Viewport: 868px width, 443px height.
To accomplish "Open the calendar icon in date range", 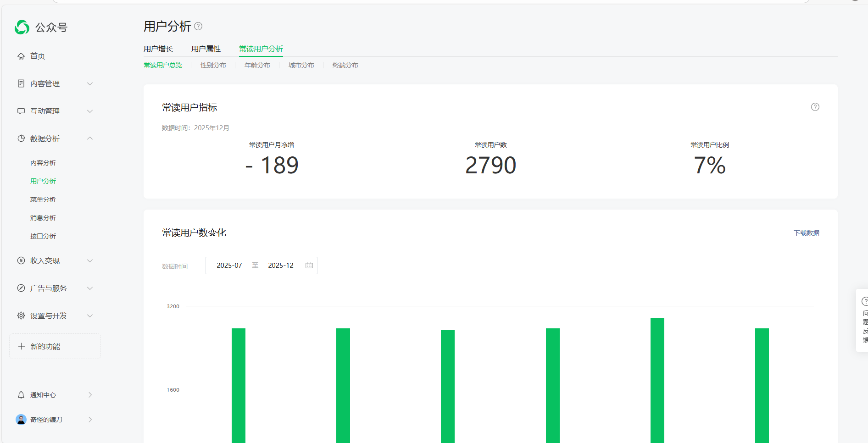I will click(x=309, y=266).
